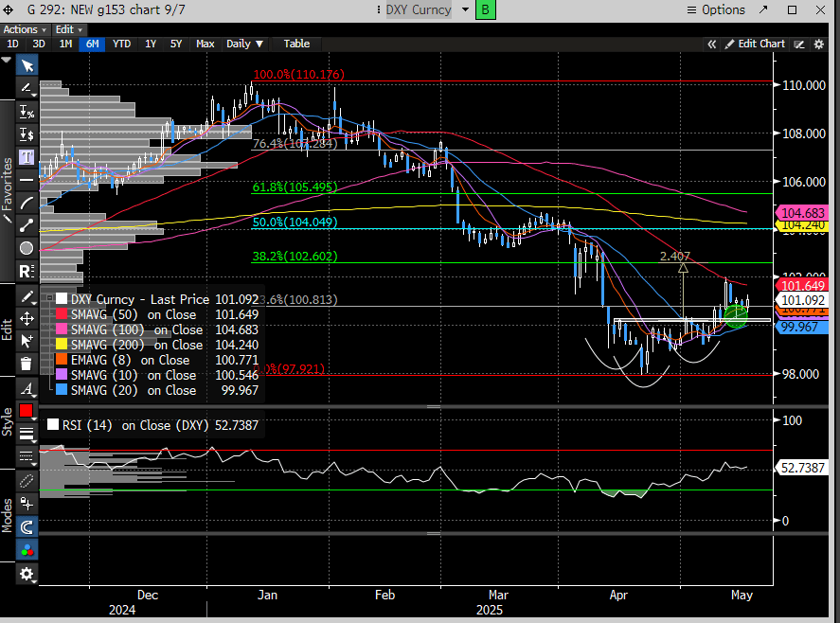Select the trend line drawing tool
The width and height of the screenshot is (840, 623).
point(27,88)
